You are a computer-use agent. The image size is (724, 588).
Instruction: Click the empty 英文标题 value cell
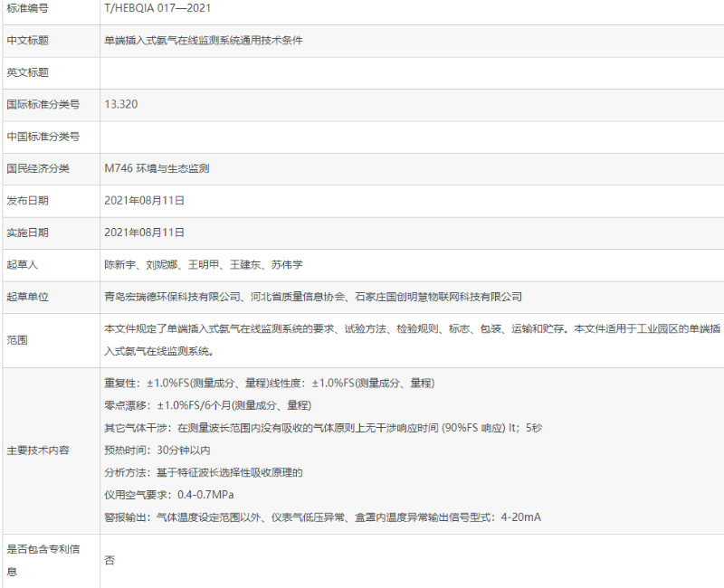pos(271,72)
